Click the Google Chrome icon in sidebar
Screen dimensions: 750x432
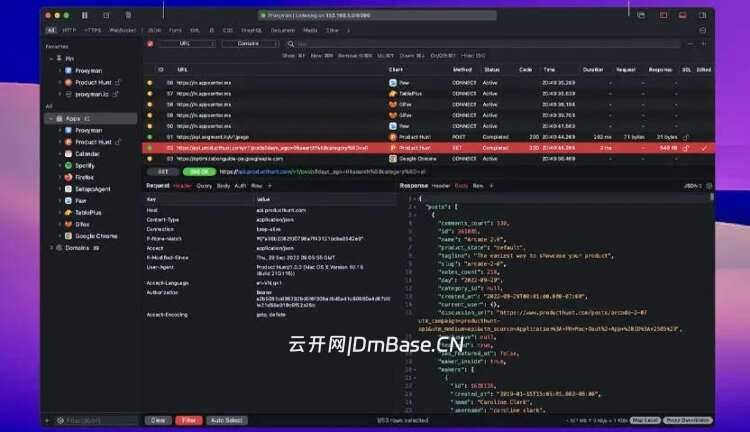tap(68, 236)
